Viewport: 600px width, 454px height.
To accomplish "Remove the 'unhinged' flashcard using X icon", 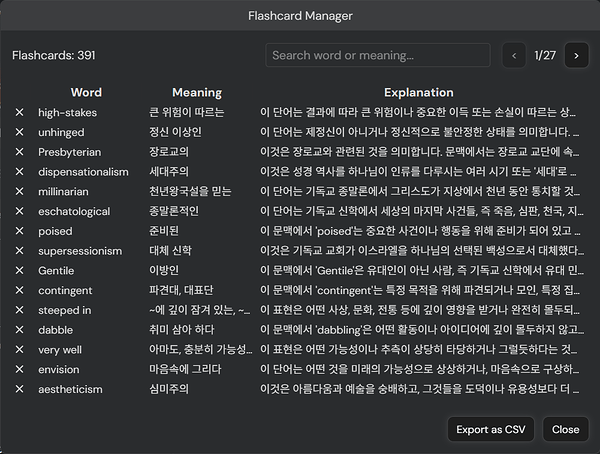I will tap(19, 132).
